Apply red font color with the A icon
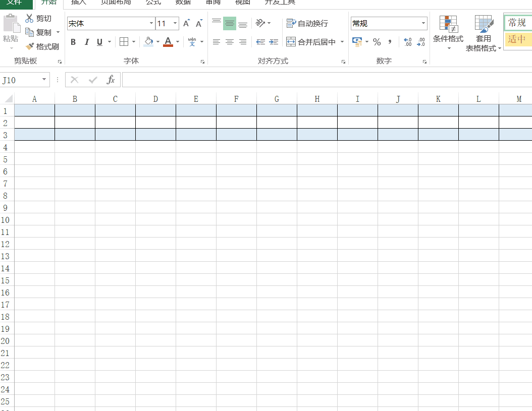Image resolution: width=532 pixels, height=411 pixels. [168, 42]
